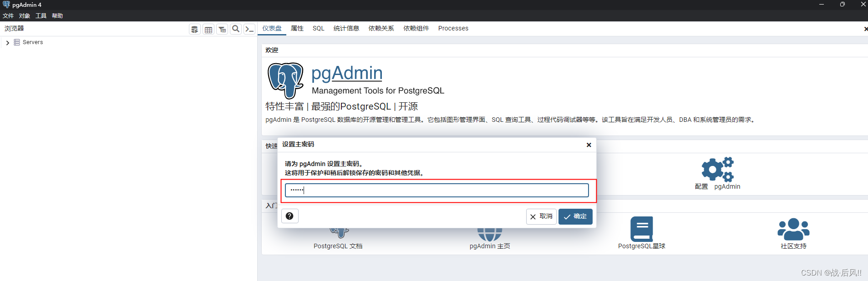868x281 pixels.
Task: Switch to the 统计信息 tab
Action: [346, 28]
